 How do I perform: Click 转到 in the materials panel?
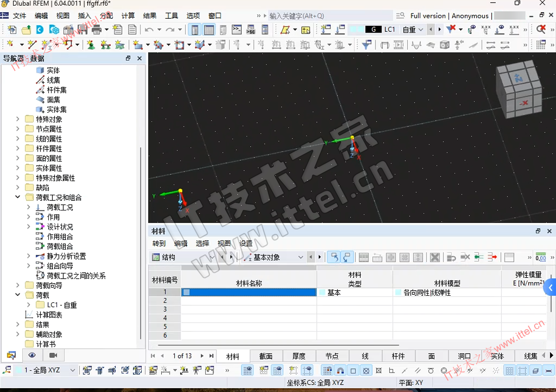(x=159, y=243)
